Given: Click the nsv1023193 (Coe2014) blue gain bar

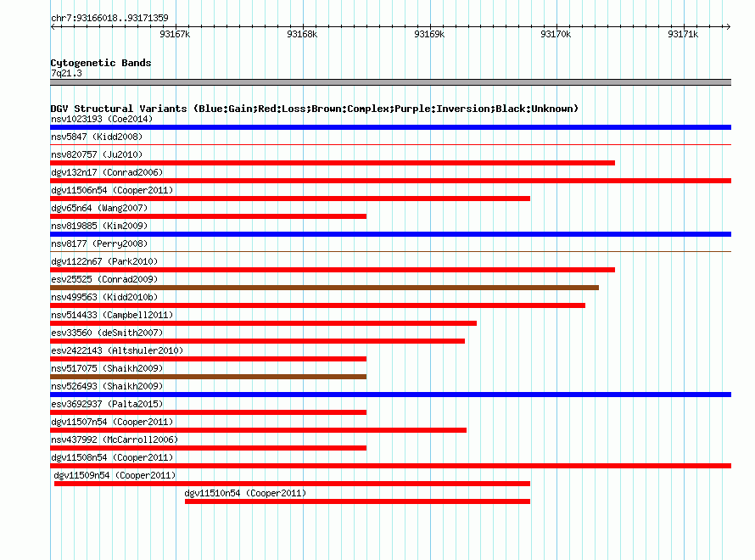Looking at the screenshot, I should point(390,127).
